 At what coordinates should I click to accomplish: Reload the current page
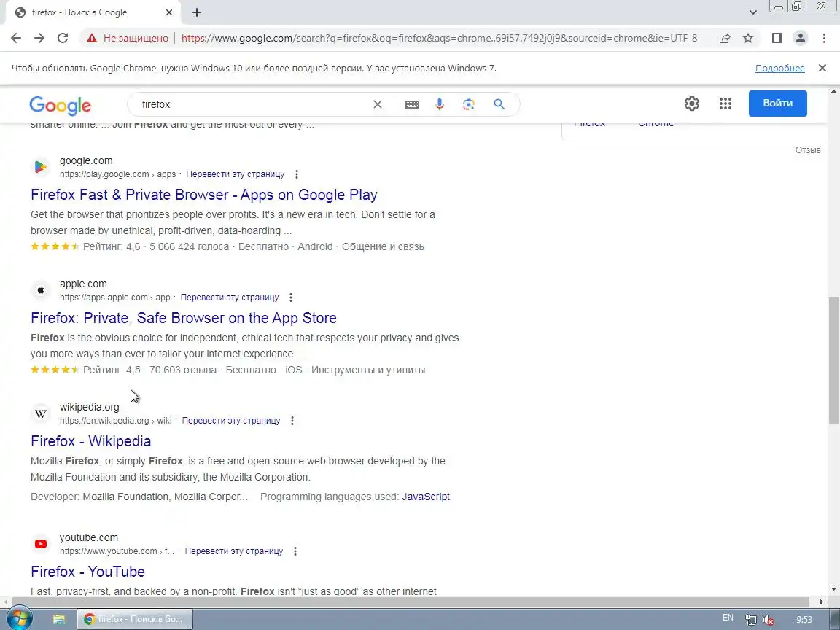63,38
